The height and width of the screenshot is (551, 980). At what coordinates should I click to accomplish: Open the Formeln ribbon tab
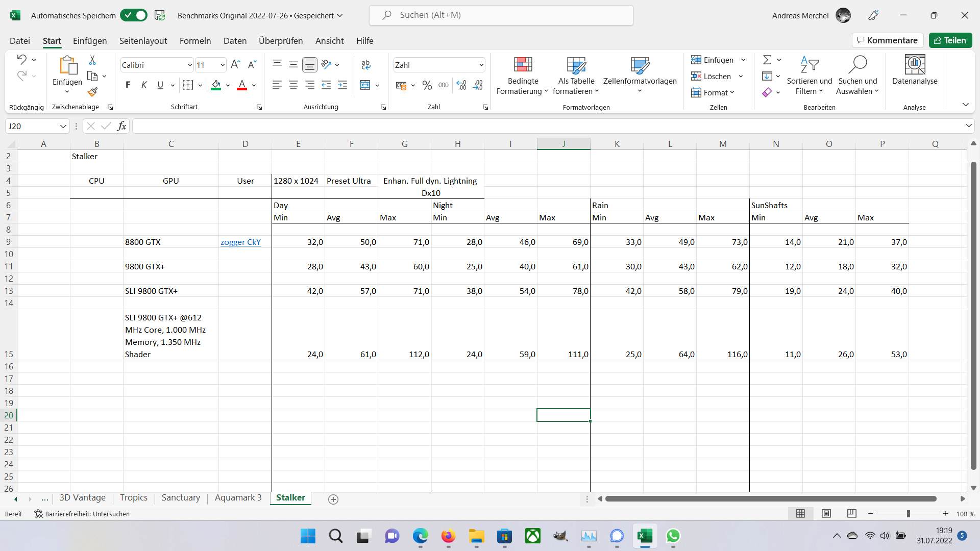tap(195, 41)
